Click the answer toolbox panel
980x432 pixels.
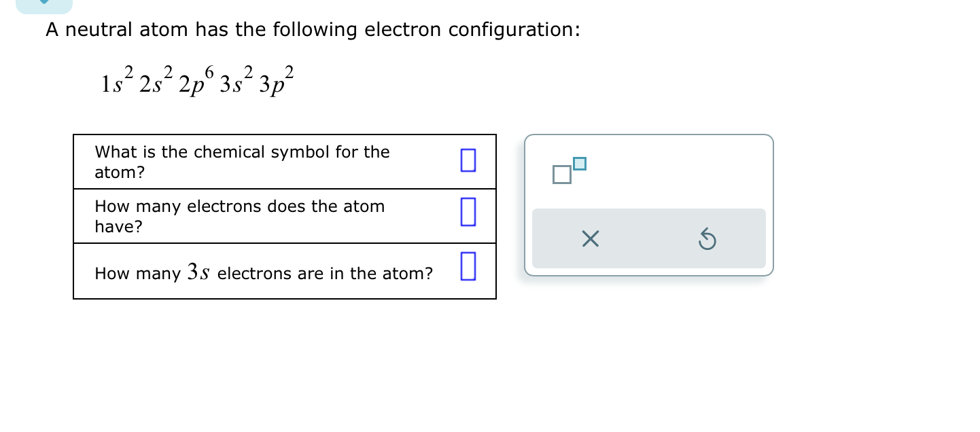[x=649, y=204]
